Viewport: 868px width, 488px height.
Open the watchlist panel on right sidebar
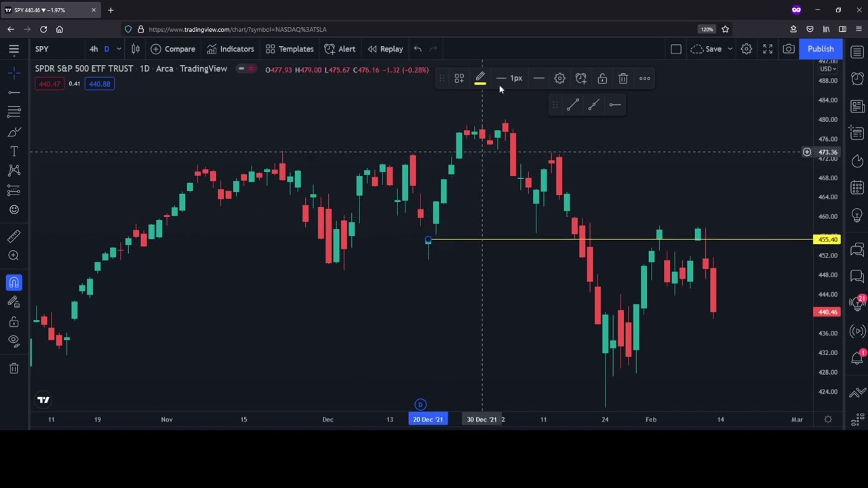(x=857, y=52)
